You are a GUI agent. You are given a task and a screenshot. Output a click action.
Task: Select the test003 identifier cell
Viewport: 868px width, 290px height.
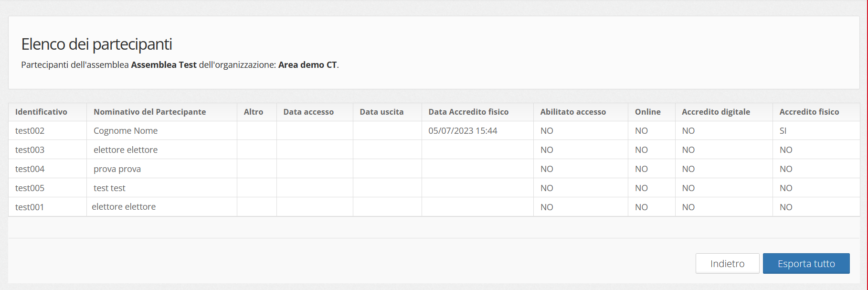[47, 150]
